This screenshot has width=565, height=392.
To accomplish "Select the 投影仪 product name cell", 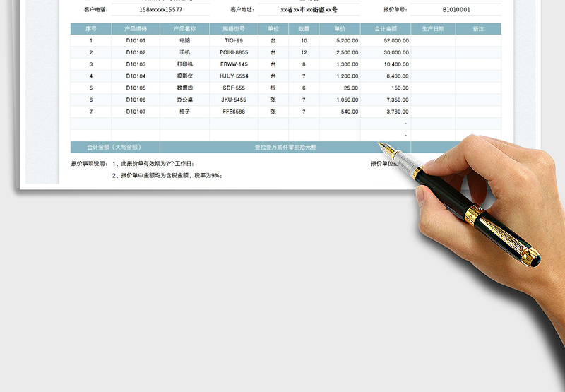I will point(184,76).
